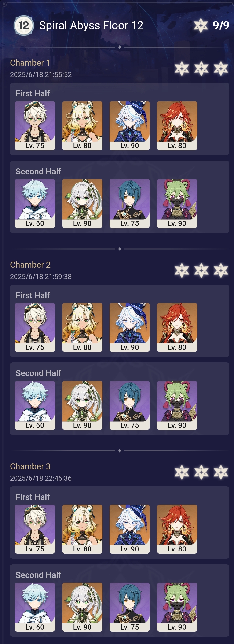The height and width of the screenshot is (644, 234).
Task: Tap red-haired Lv. 80 character in Chamber 1
Action: (x=177, y=126)
